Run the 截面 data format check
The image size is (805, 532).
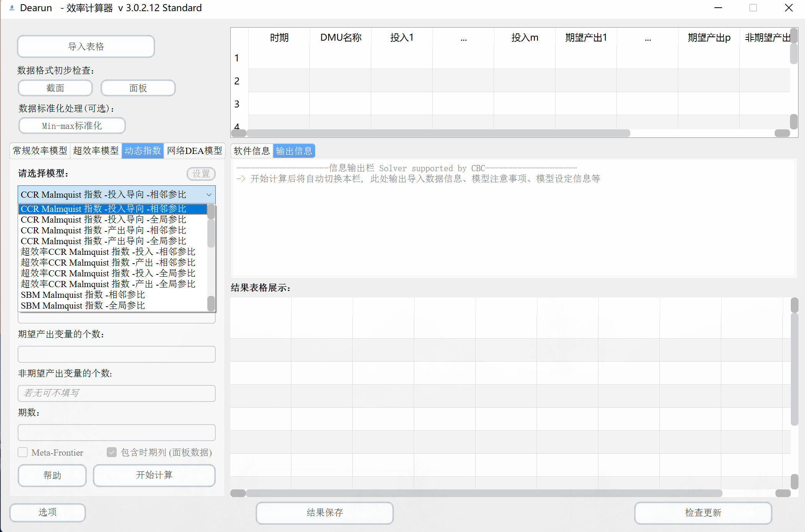point(55,88)
